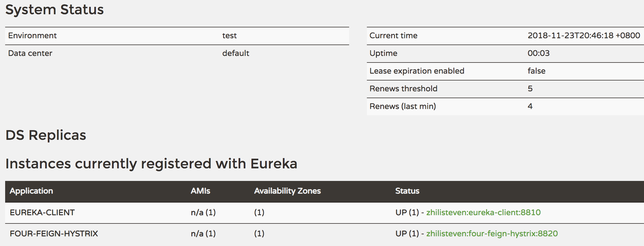Click UP (1) status of FOUR-FEIGN-HYSTRIX
This screenshot has width=644, height=246.
tap(407, 233)
